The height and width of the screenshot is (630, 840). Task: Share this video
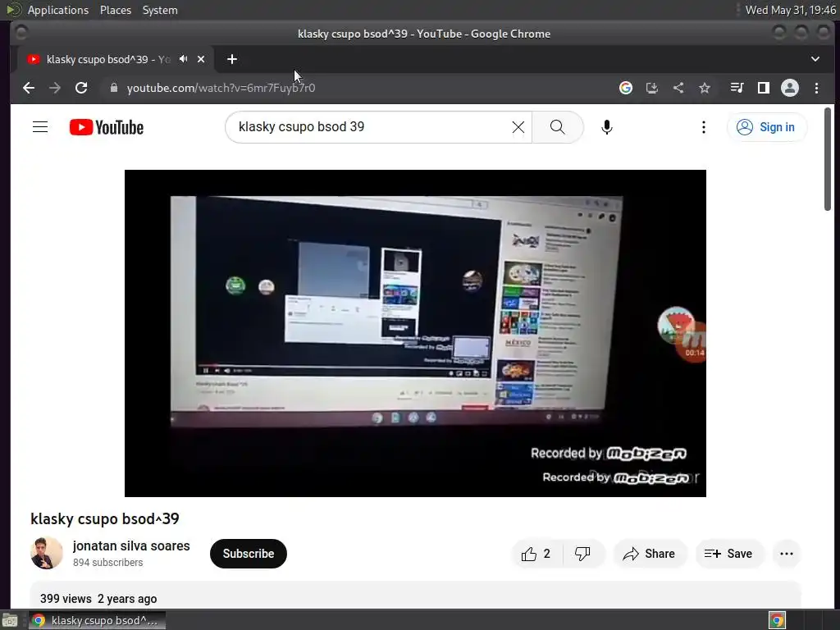tap(650, 554)
